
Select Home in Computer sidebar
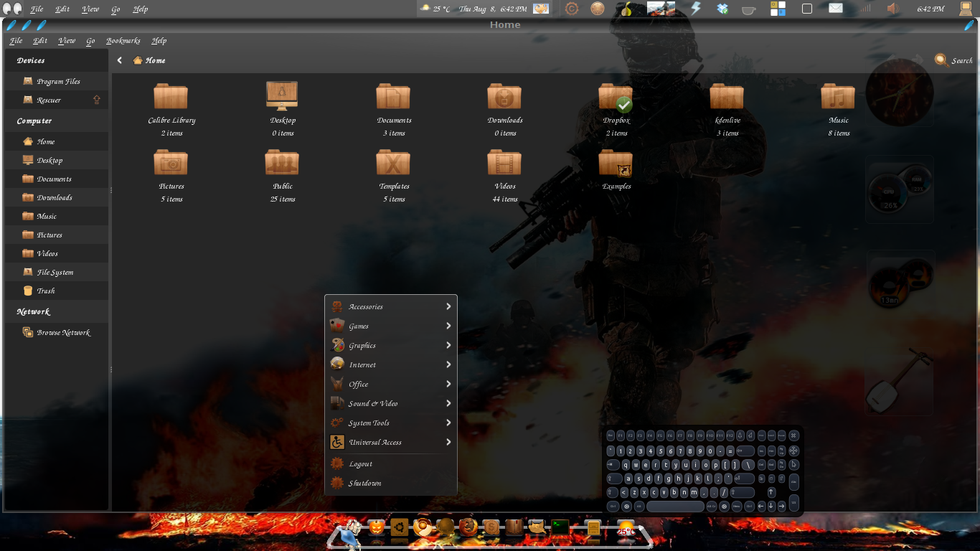tap(57, 141)
